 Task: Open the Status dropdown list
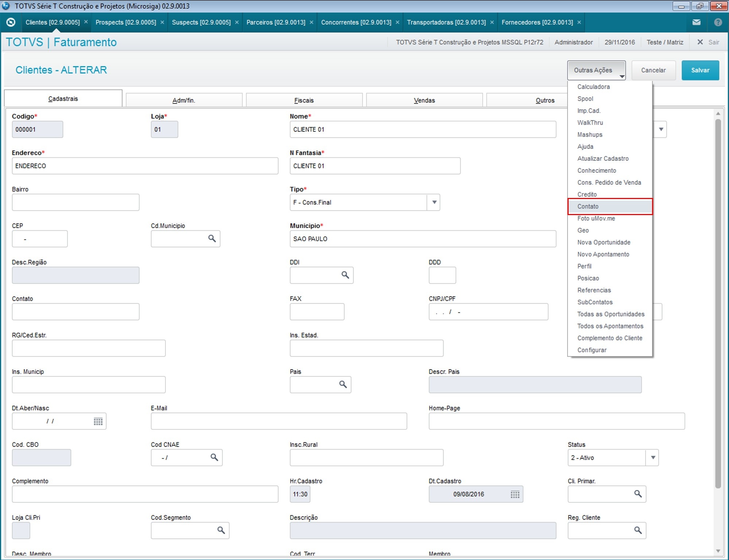(x=653, y=458)
